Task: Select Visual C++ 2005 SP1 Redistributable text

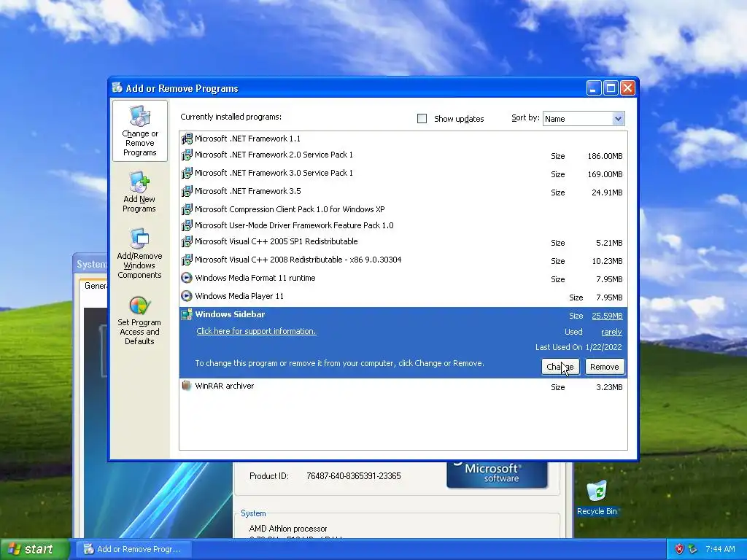Action: tap(276, 241)
